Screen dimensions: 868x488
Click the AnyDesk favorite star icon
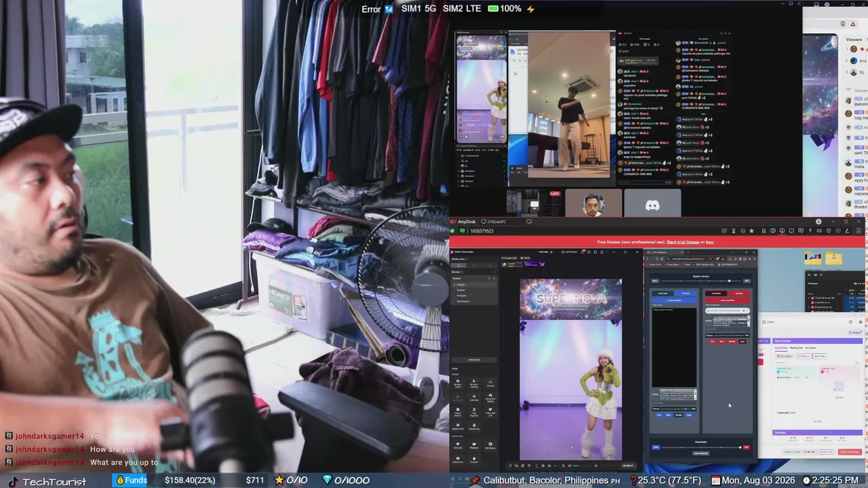[751, 231]
